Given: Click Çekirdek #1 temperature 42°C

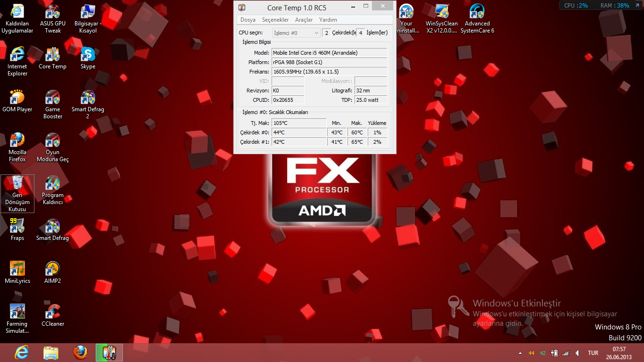Looking at the screenshot, I should [299, 142].
